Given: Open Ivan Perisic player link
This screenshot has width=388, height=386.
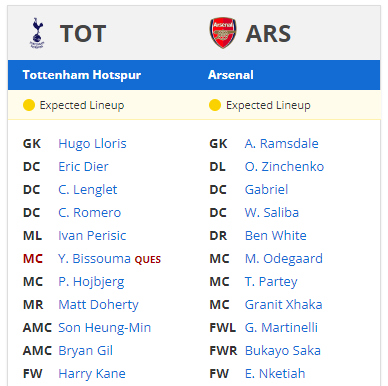Looking at the screenshot, I should click(x=92, y=236).
